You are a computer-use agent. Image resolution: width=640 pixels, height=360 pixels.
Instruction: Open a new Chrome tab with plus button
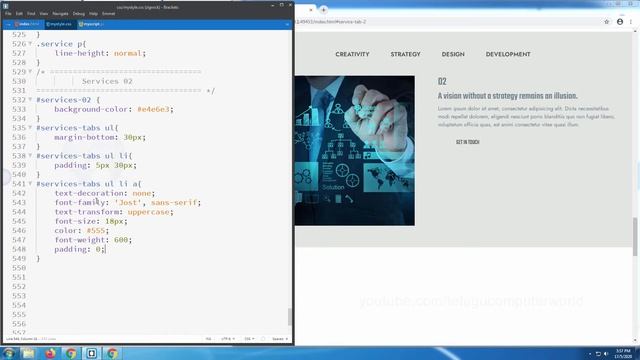(323, 9)
